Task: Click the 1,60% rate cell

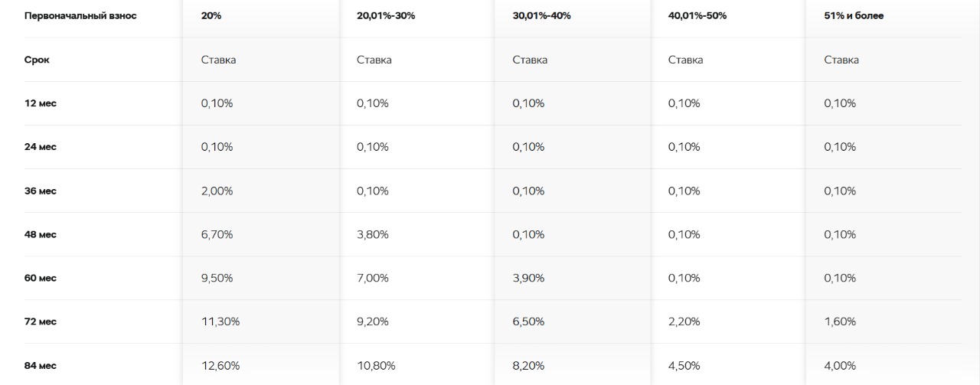Action: click(x=840, y=321)
